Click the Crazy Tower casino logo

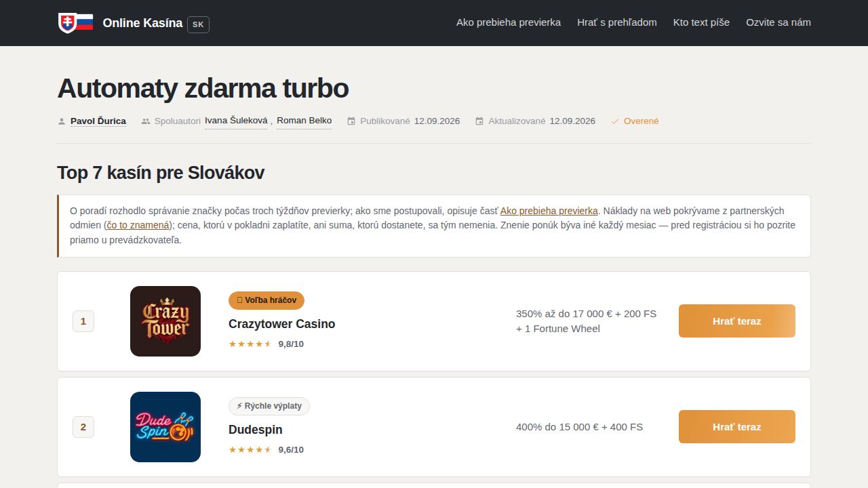[165, 321]
